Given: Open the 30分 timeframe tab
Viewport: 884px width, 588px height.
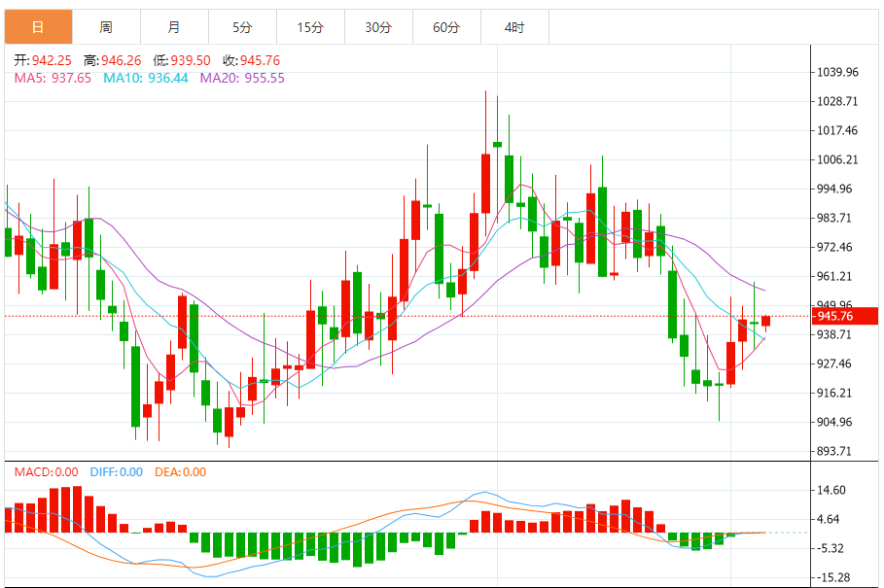Looking at the screenshot, I should tap(378, 27).
